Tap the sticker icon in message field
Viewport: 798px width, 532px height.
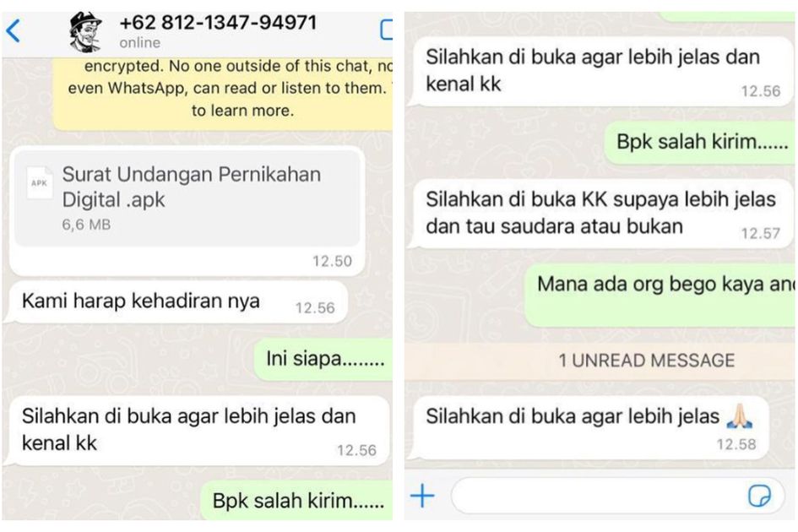[x=759, y=496]
